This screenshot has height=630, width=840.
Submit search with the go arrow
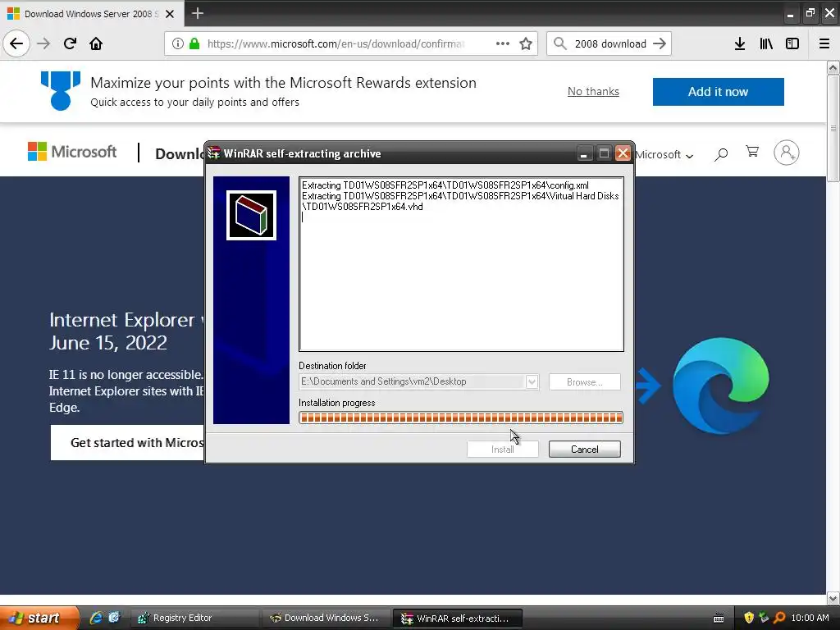coord(660,43)
